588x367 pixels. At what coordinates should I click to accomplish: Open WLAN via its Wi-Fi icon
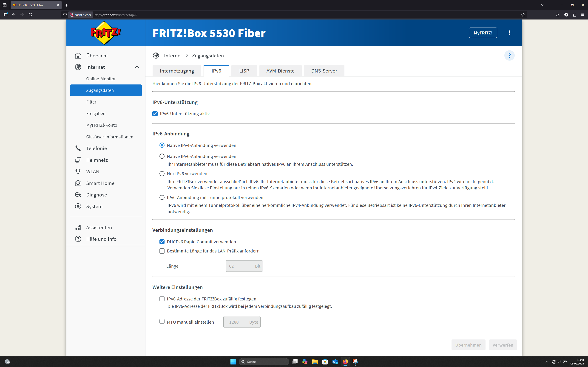[x=78, y=172]
